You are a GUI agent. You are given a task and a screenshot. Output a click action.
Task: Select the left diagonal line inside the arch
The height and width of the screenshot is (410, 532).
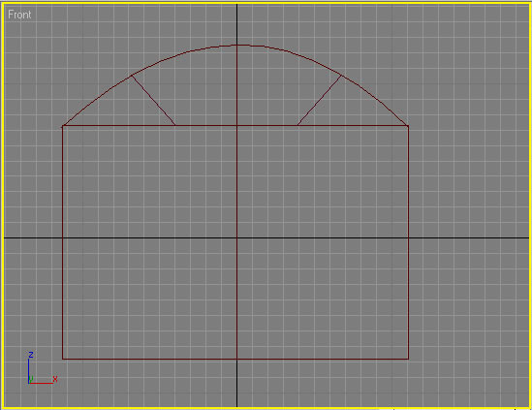pos(153,101)
